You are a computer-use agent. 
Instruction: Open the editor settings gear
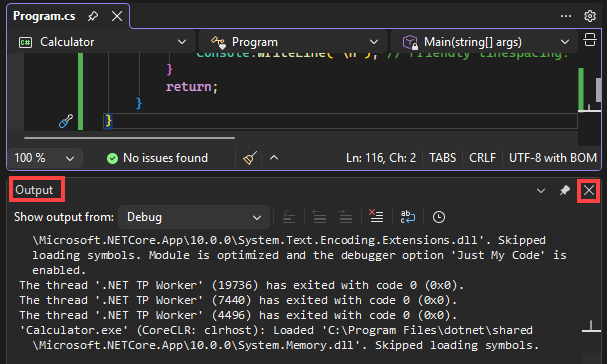(590, 16)
